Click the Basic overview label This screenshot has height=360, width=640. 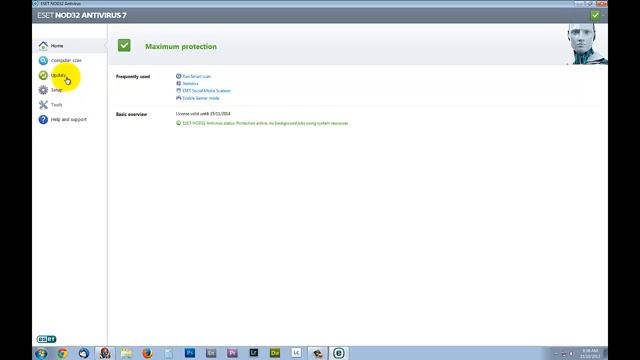click(131, 114)
